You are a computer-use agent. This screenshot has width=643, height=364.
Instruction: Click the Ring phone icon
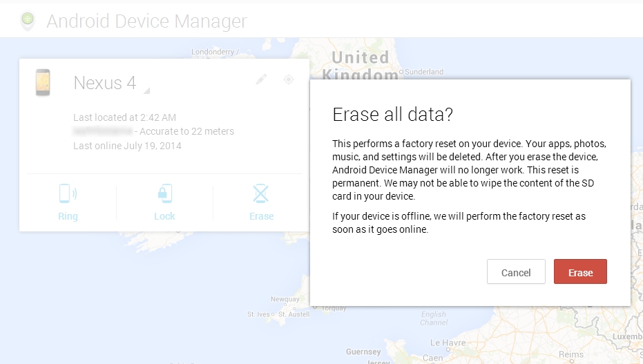pyautogui.click(x=68, y=193)
